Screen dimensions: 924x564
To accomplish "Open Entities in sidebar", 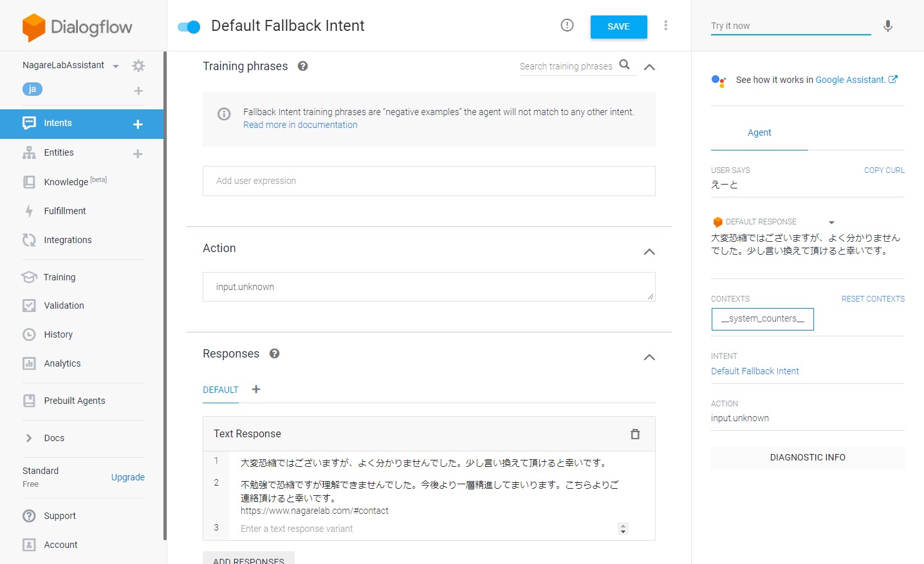I will pos(59,152).
